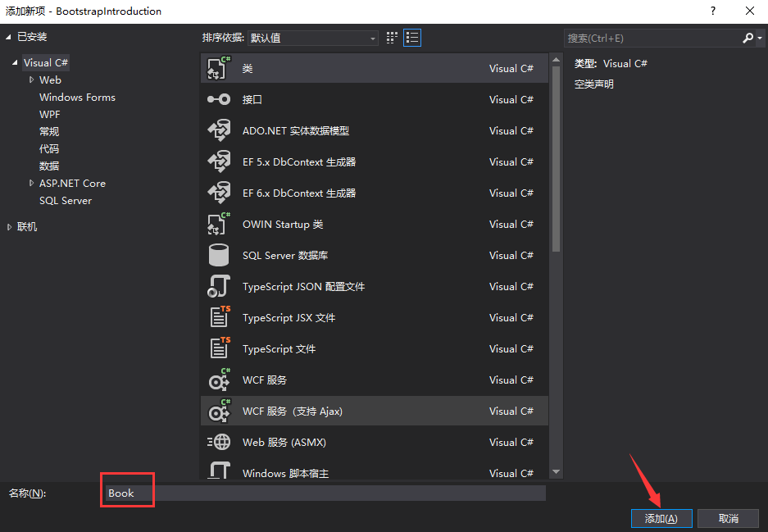Click the 名称 input field
This screenshot has height=532, width=768.
[x=325, y=493]
